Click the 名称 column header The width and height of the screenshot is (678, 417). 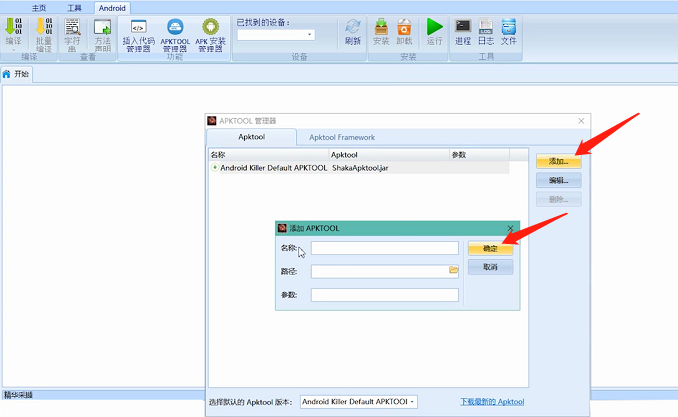pos(269,155)
